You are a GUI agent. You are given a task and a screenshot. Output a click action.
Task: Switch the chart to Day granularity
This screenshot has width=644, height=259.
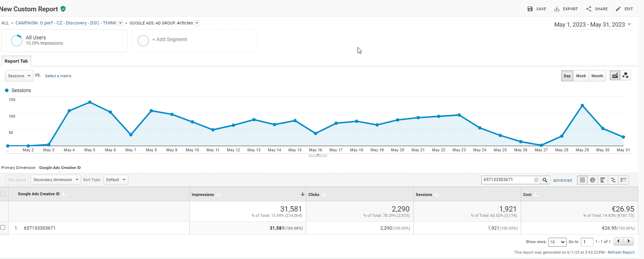567,76
